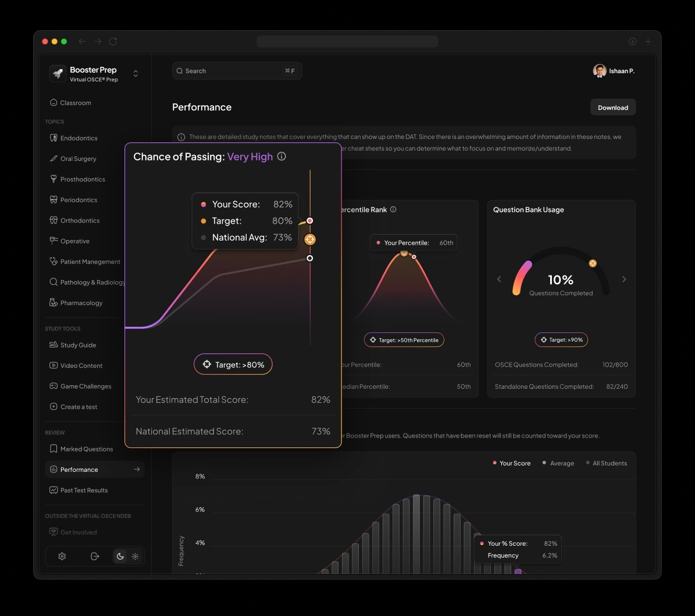The height and width of the screenshot is (616, 695).
Task: Click the Past Test Results icon
Action: click(54, 490)
